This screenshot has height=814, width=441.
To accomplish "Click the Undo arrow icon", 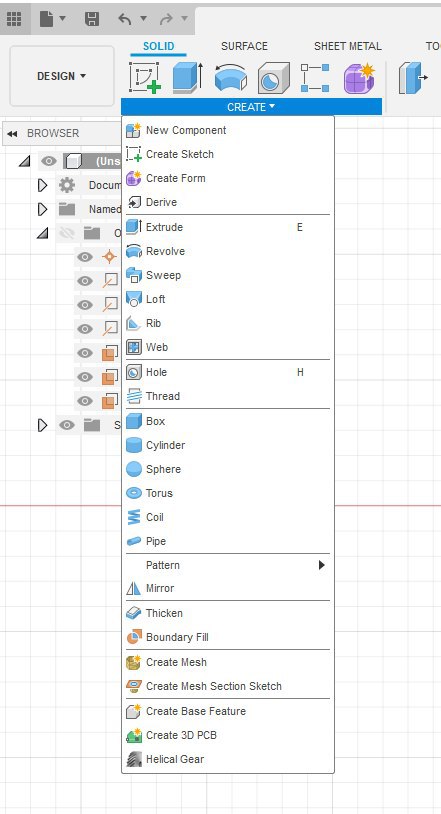I will 125,19.
